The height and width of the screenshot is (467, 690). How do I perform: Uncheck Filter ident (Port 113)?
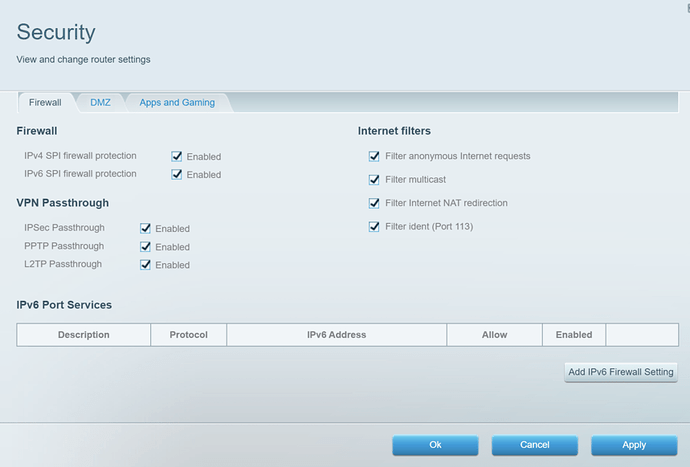(374, 227)
